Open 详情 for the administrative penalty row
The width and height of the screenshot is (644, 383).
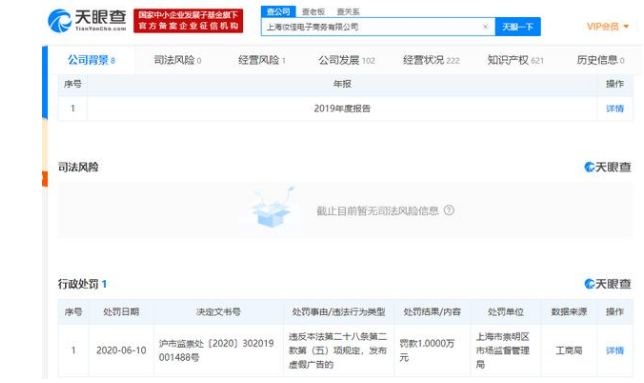pyautogui.click(x=615, y=350)
